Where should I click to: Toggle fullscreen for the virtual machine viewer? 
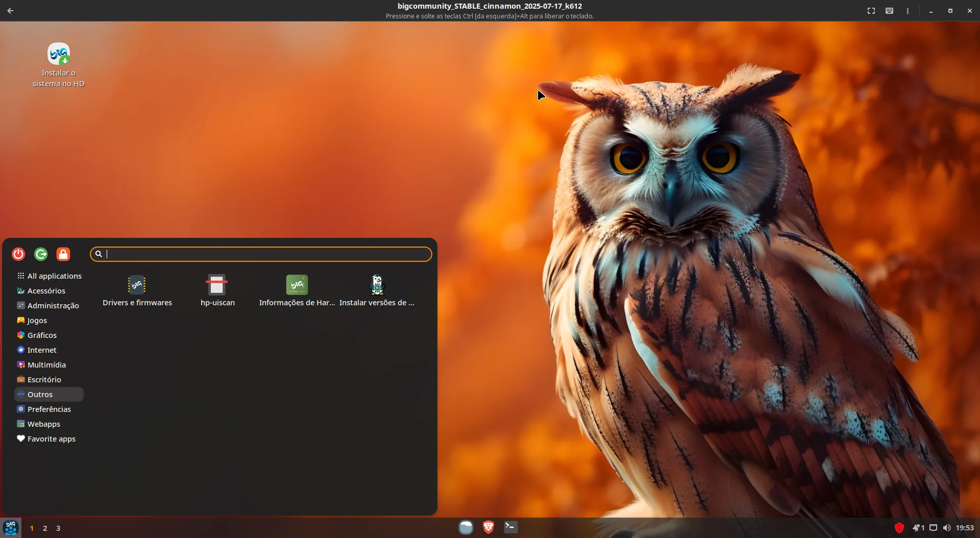(x=871, y=11)
